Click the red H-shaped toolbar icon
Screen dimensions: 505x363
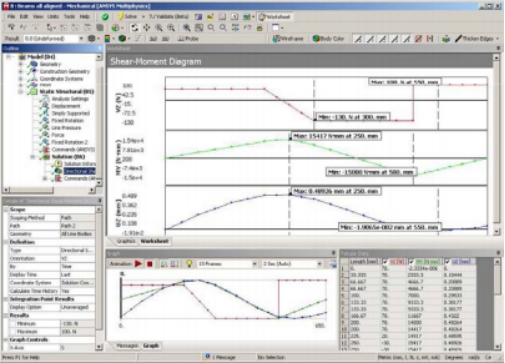(x=430, y=39)
